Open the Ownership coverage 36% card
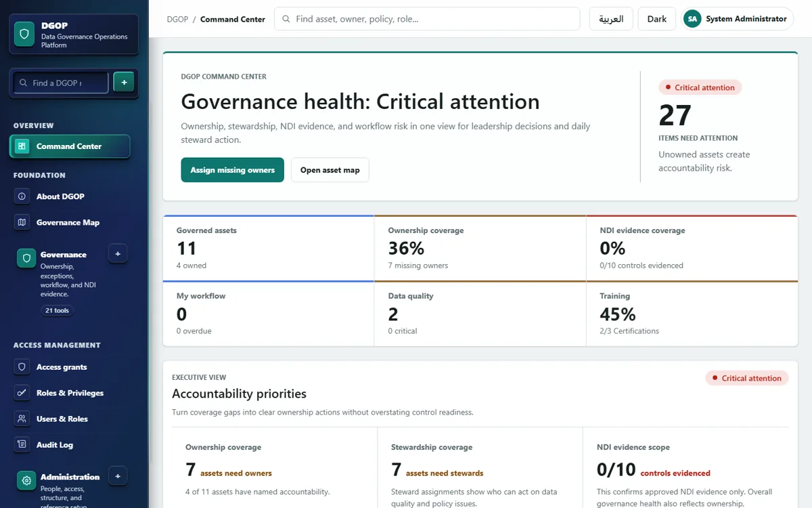 (480, 248)
